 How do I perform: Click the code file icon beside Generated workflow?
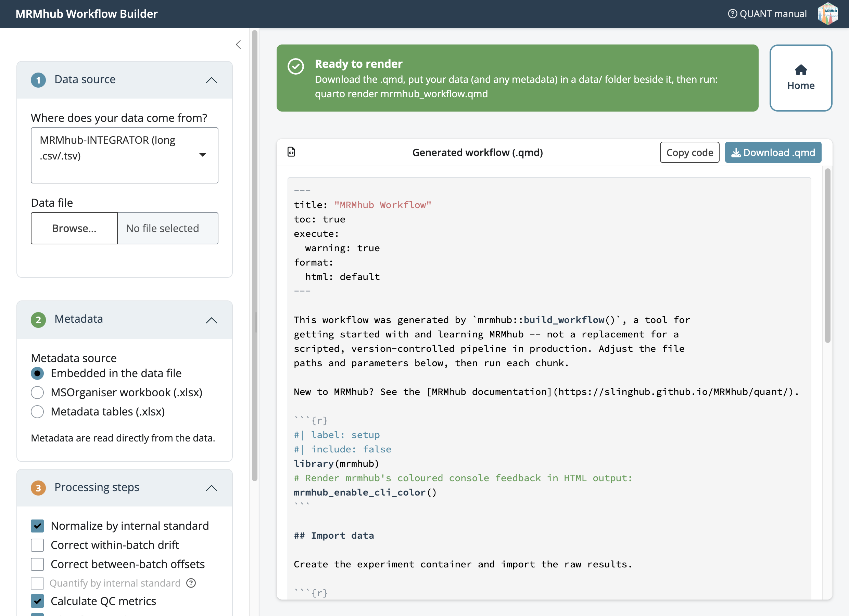click(x=291, y=152)
